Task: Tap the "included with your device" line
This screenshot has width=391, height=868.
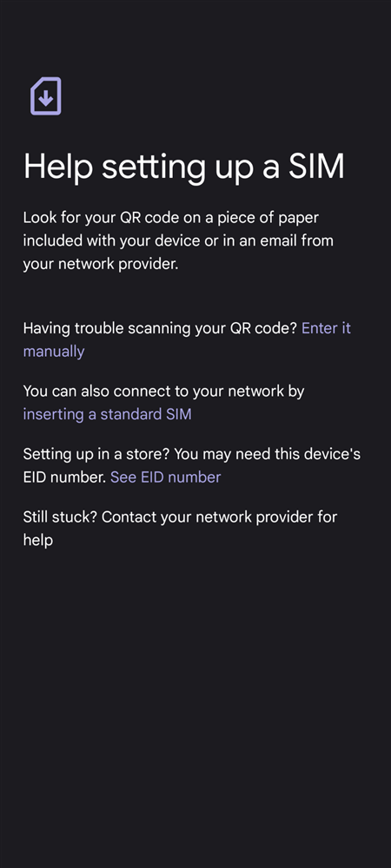Action: [178, 241]
